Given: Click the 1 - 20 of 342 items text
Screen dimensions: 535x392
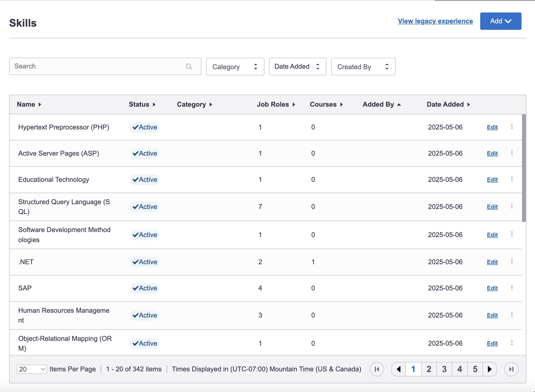Looking at the screenshot, I should (134, 369).
